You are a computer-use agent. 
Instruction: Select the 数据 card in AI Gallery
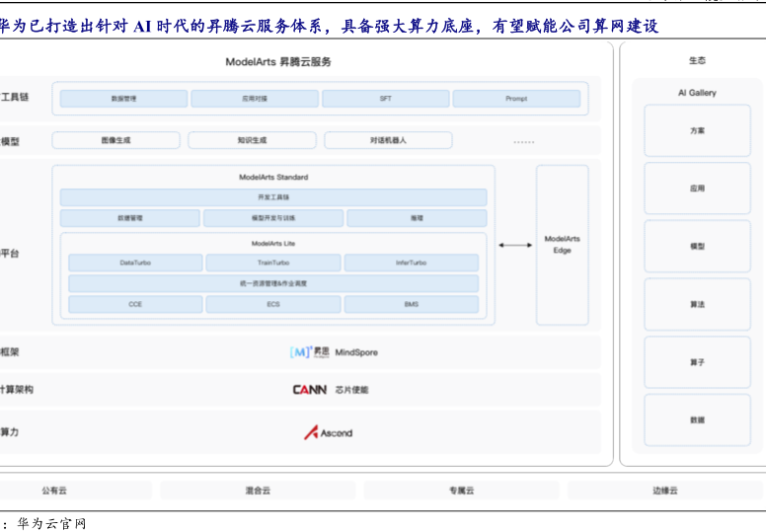697,420
